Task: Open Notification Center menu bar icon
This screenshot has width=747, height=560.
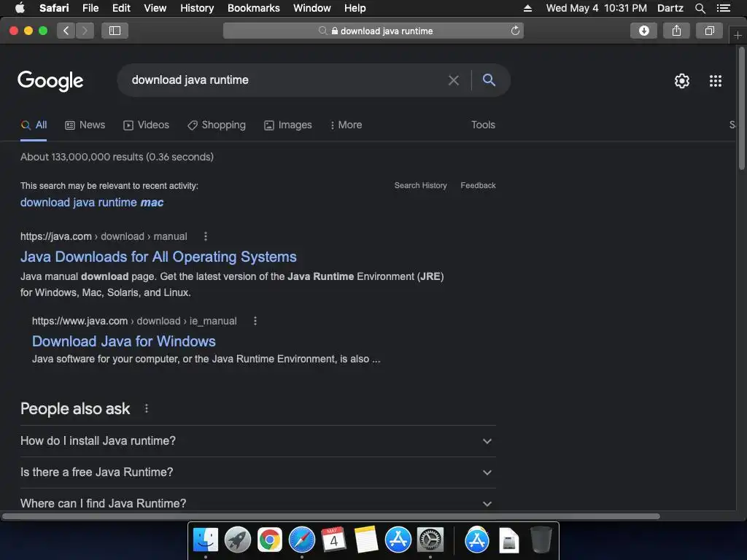Action: [724, 8]
